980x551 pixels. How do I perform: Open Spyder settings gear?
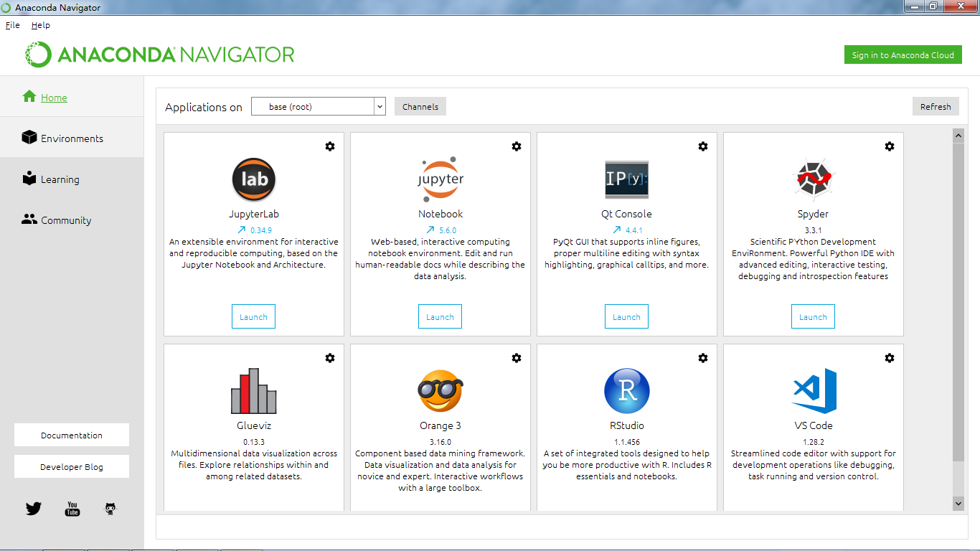point(890,146)
